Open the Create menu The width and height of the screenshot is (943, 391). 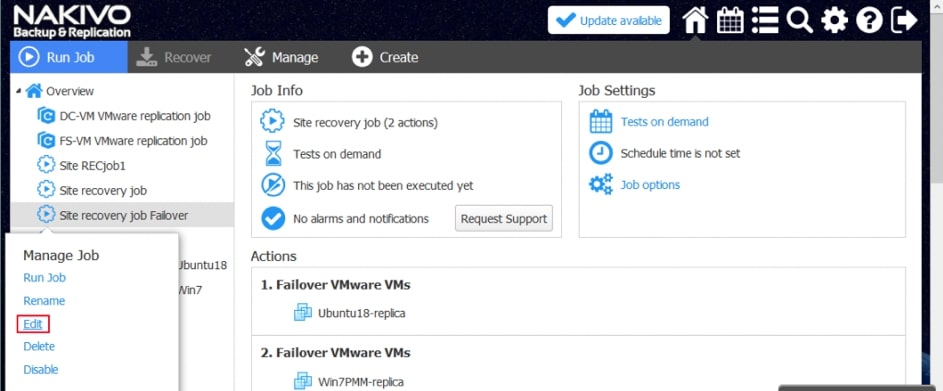(385, 57)
